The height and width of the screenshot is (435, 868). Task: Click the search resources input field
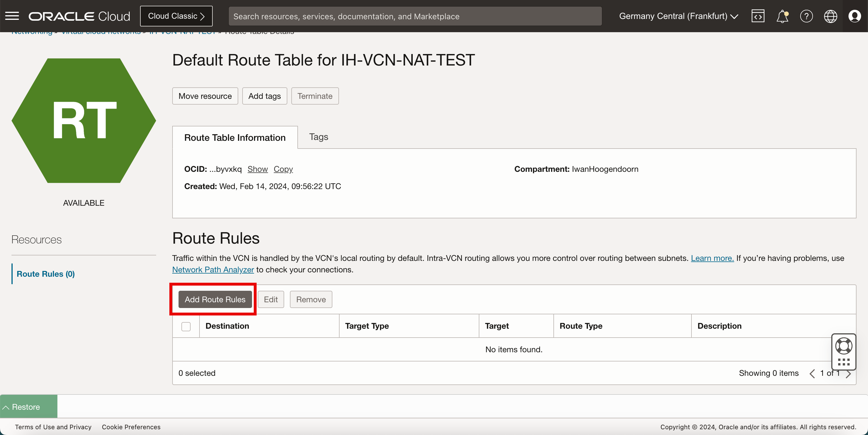click(x=415, y=16)
